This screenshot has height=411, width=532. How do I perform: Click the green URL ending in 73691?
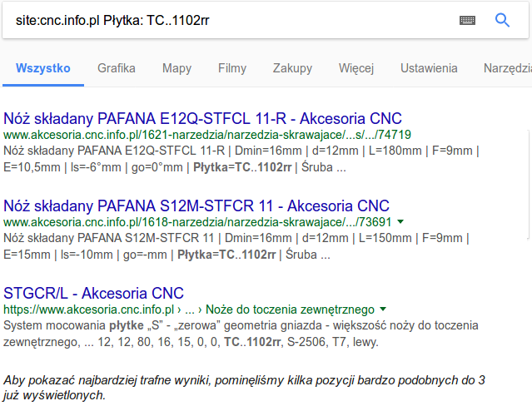tap(197, 222)
